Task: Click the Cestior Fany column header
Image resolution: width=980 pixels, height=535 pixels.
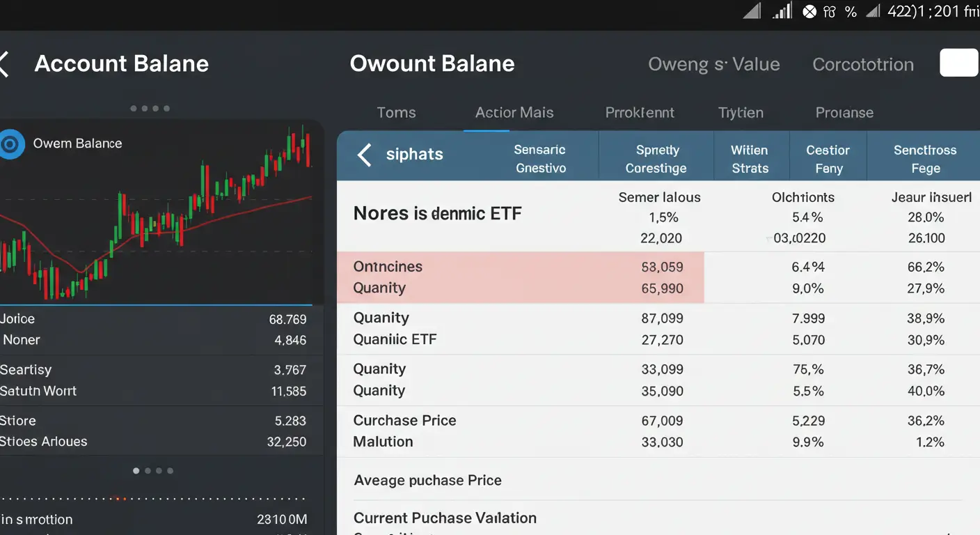Action: click(x=828, y=159)
